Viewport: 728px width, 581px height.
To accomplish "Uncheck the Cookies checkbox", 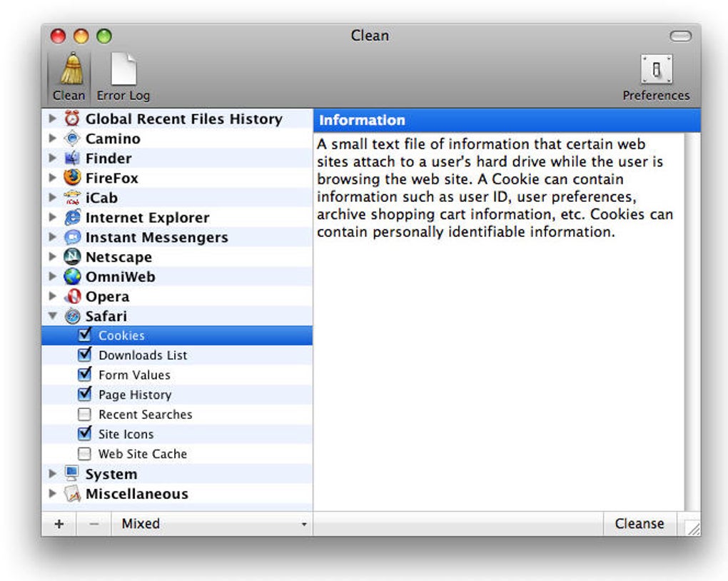I will coord(84,334).
